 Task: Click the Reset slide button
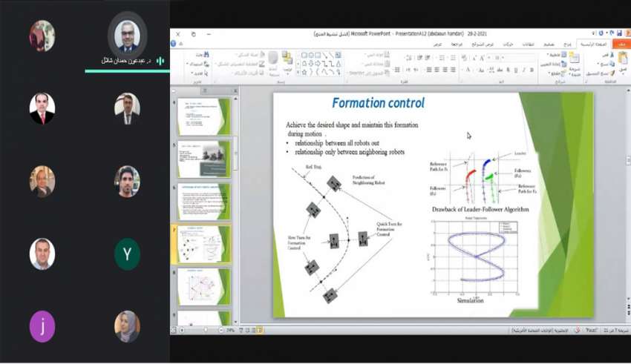[554, 64]
